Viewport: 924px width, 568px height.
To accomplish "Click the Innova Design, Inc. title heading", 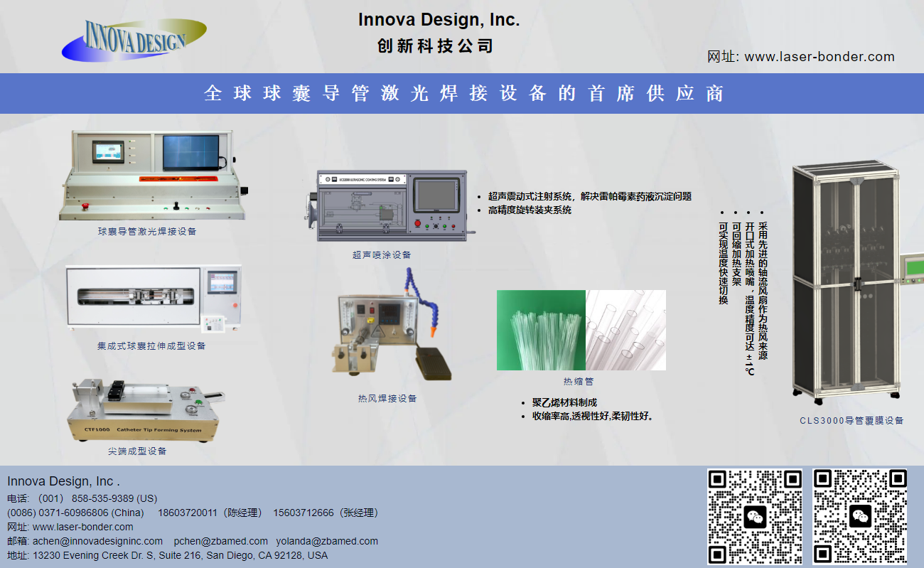I will tap(439, 20).
